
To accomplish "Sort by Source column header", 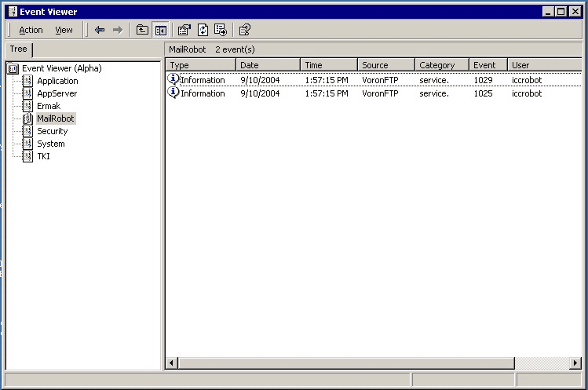I will point(386,65).
